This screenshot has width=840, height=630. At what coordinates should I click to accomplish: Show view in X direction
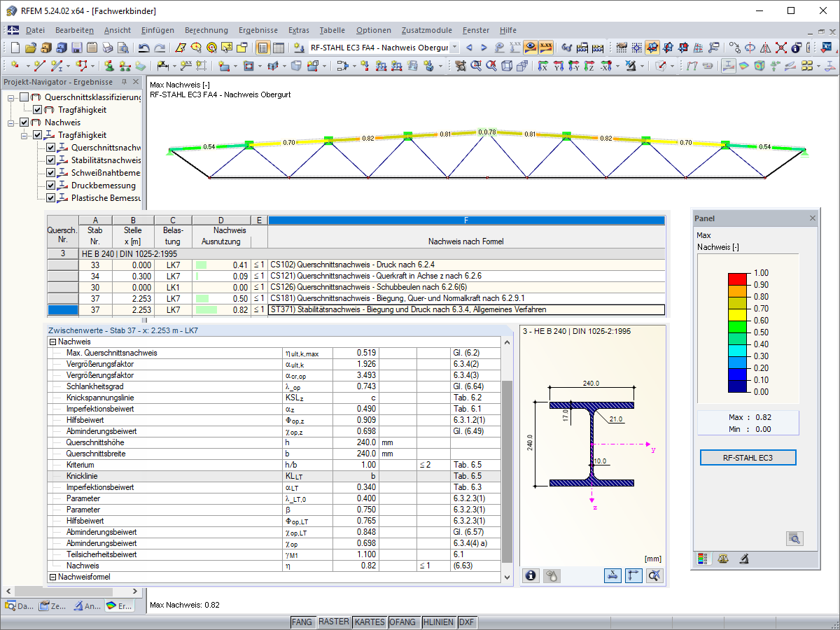click(543, 66)
